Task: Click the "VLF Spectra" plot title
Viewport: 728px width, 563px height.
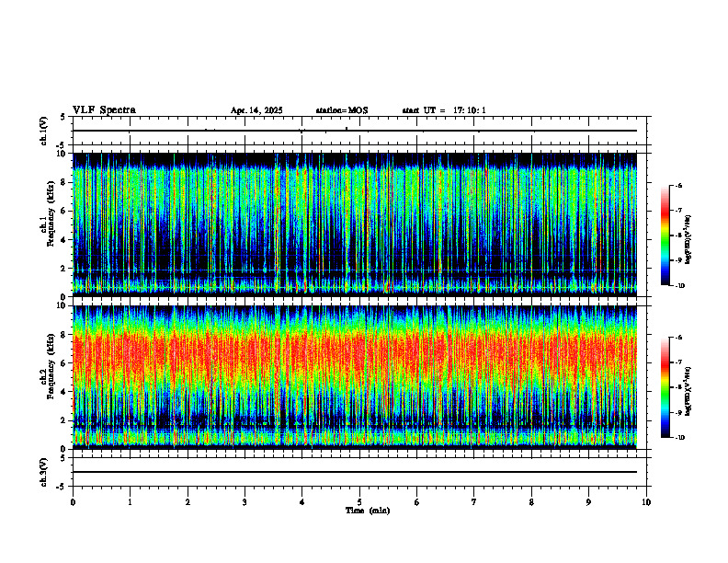Action: click(104, 110)
